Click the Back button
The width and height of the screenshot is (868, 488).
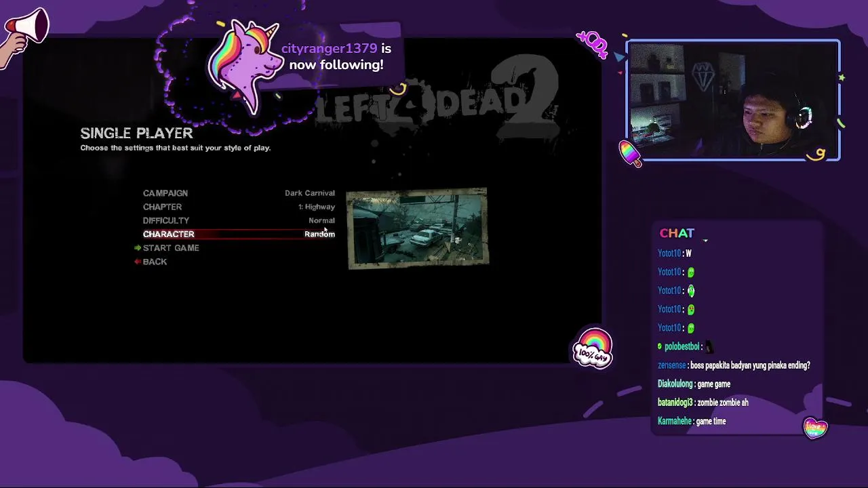[155, 262]
